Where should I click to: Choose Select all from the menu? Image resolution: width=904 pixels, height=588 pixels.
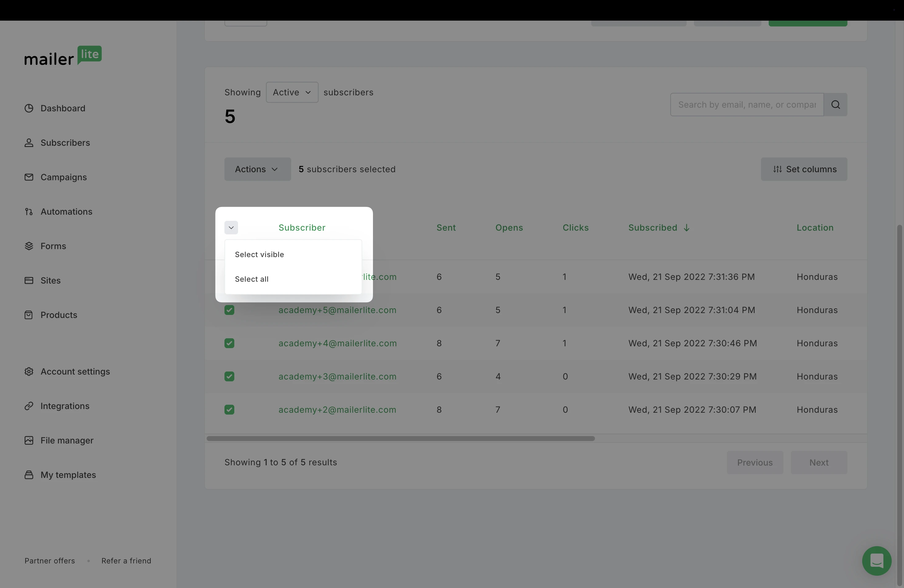252,279
